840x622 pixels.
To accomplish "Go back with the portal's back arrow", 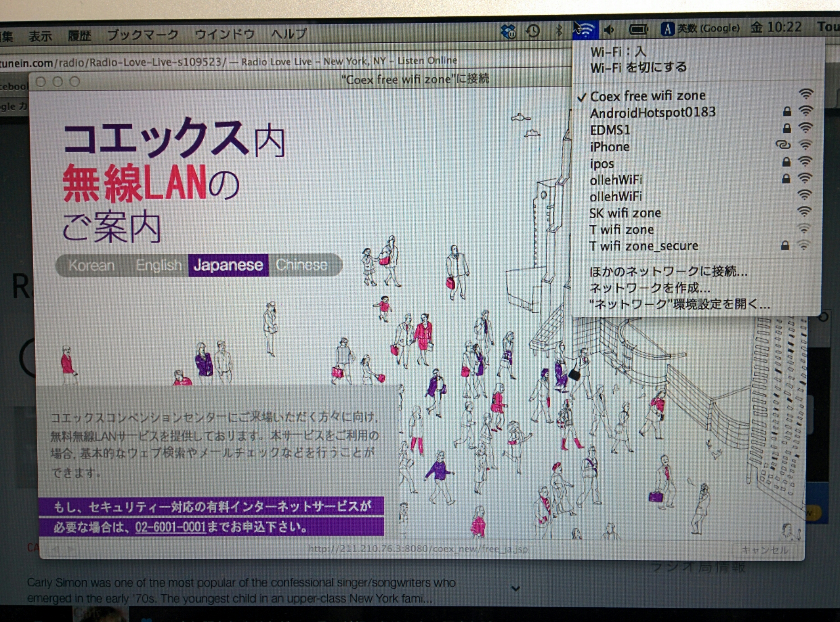I will point(55,549).
